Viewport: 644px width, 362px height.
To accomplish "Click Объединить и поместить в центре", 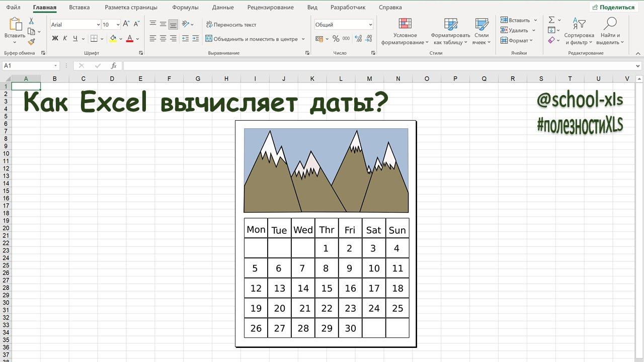I will pos(252,39).
